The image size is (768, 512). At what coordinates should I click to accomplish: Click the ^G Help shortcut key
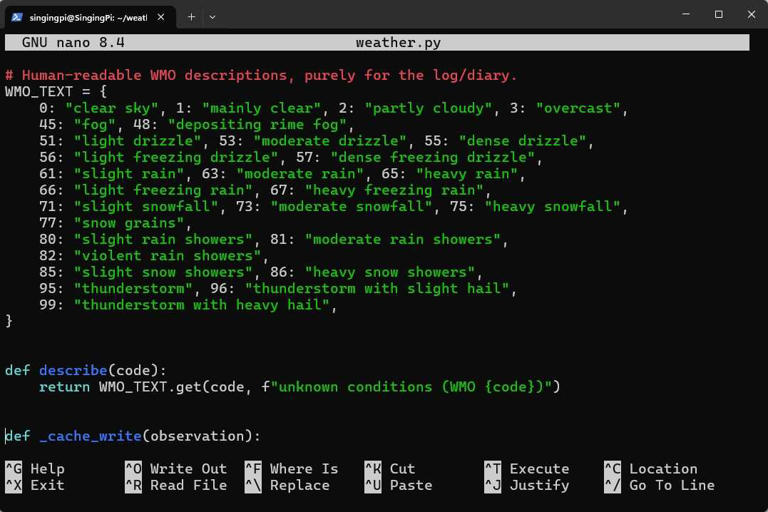13,469
